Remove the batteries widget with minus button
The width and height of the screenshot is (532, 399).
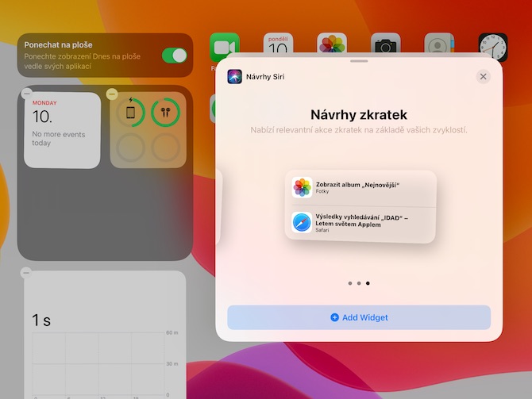pos(112,94)
